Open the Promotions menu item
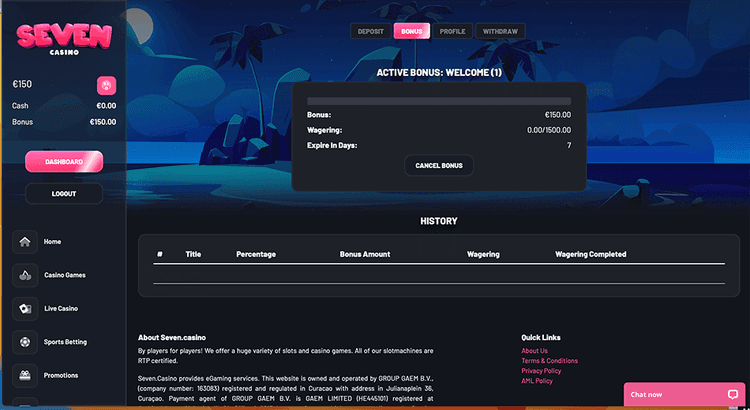The height and width of the screenshot is (410, 750). [61, 376]
